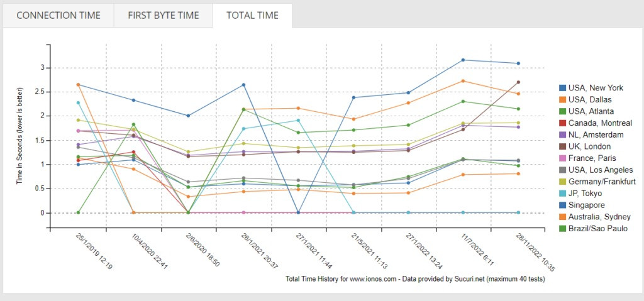Select the Total Time tab
This screenshot has height=301, width=644.
(252, 16)
